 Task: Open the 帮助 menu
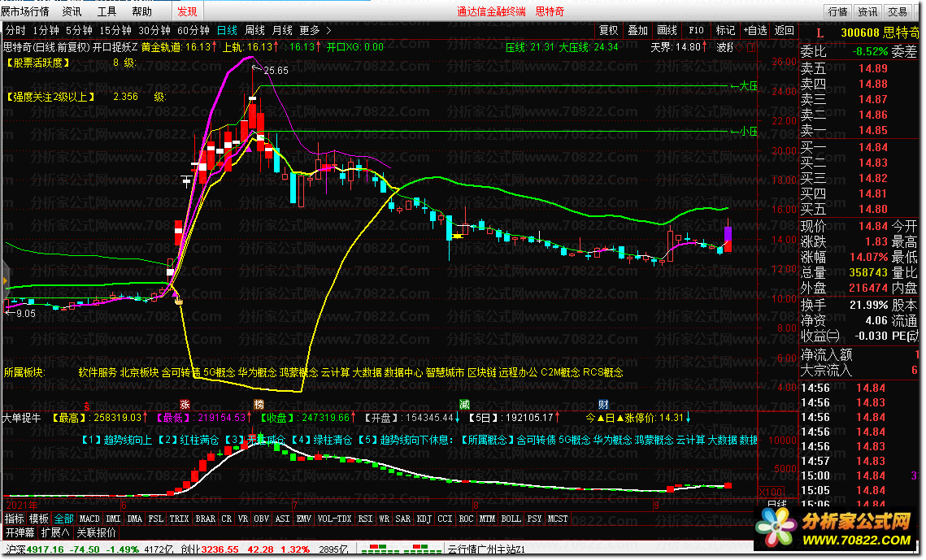[x=141, y=11]
